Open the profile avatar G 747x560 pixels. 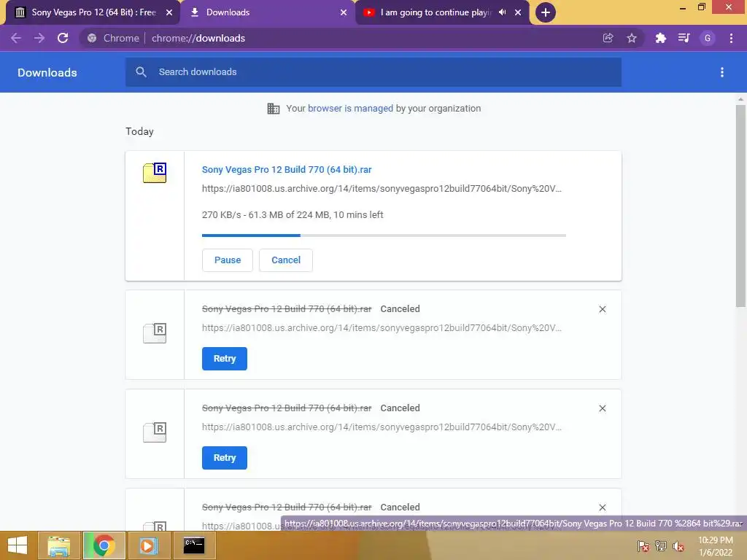[708, 38]
